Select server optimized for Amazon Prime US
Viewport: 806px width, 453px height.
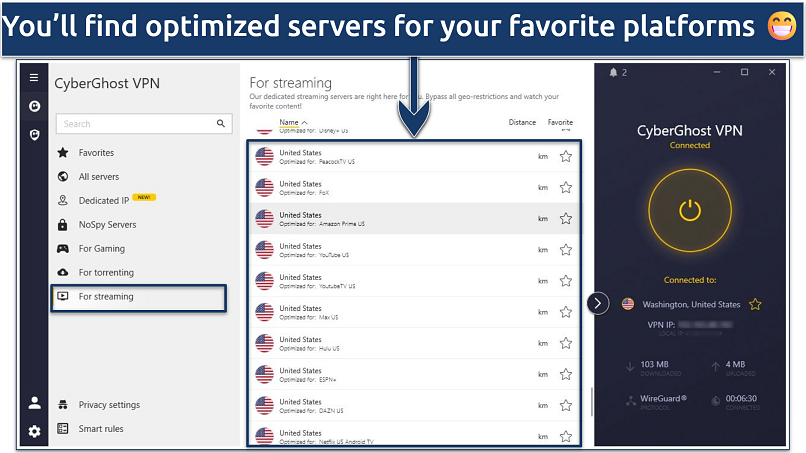(x=414, y=219)
